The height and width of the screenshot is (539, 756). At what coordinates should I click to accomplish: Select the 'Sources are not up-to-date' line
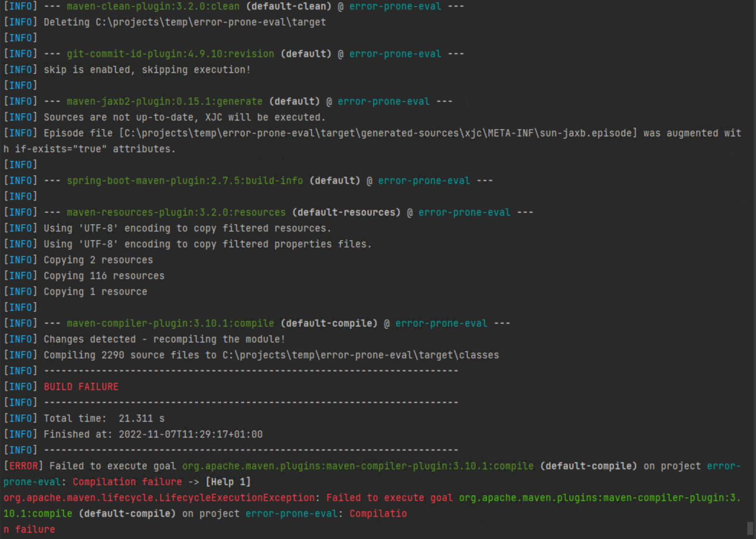tap(185, 117)
